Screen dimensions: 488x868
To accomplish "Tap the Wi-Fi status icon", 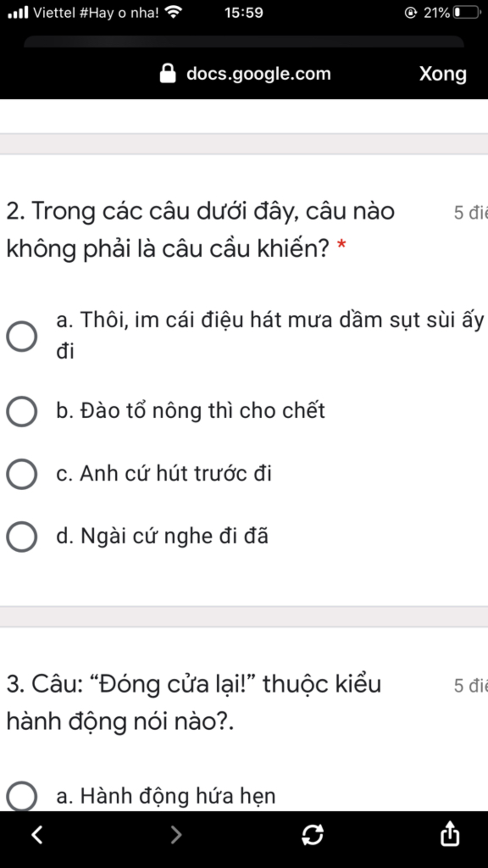I will click(173, 12).
